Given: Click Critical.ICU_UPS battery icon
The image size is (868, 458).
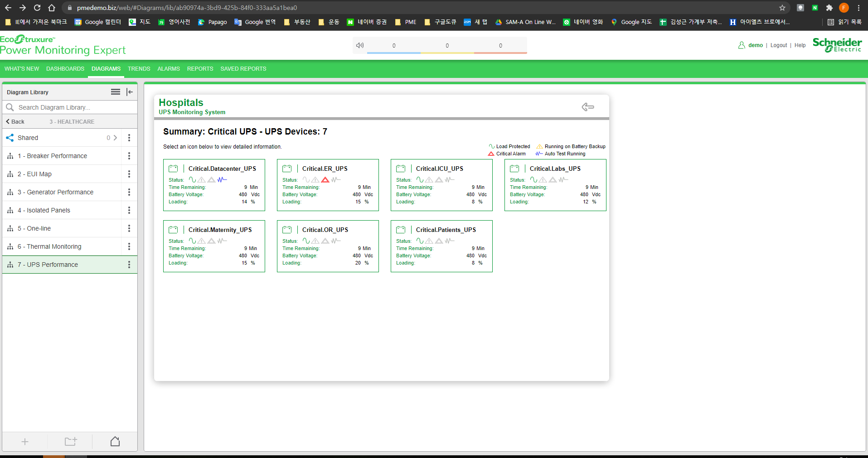Looking at the screenshot, I should click(401, 169).
